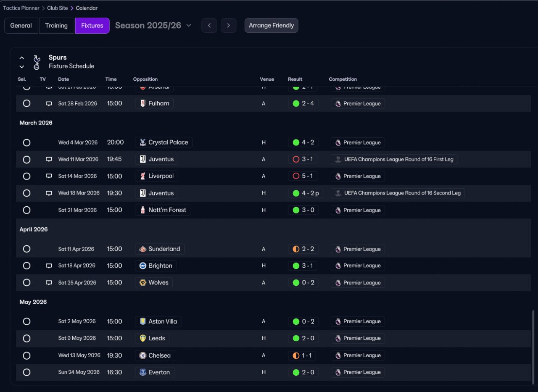Screen dimensions: 538x392
Task: Click the fixture list vertical scrollbar
Action: click(533, 345)
